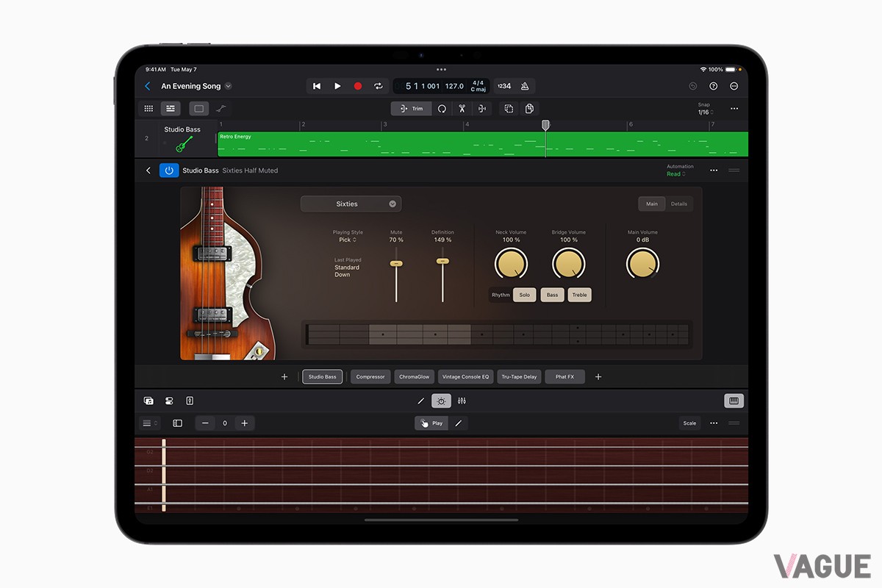Toggle Cycle mode in the transport
882x588 pixels.
(379, 86)
